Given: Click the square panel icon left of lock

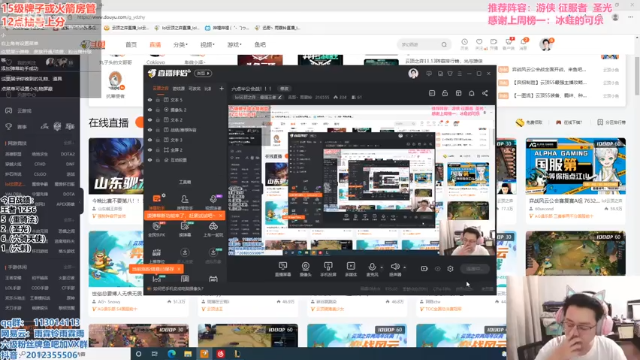Looking at the screenshot, I should [x=432, y=93].
